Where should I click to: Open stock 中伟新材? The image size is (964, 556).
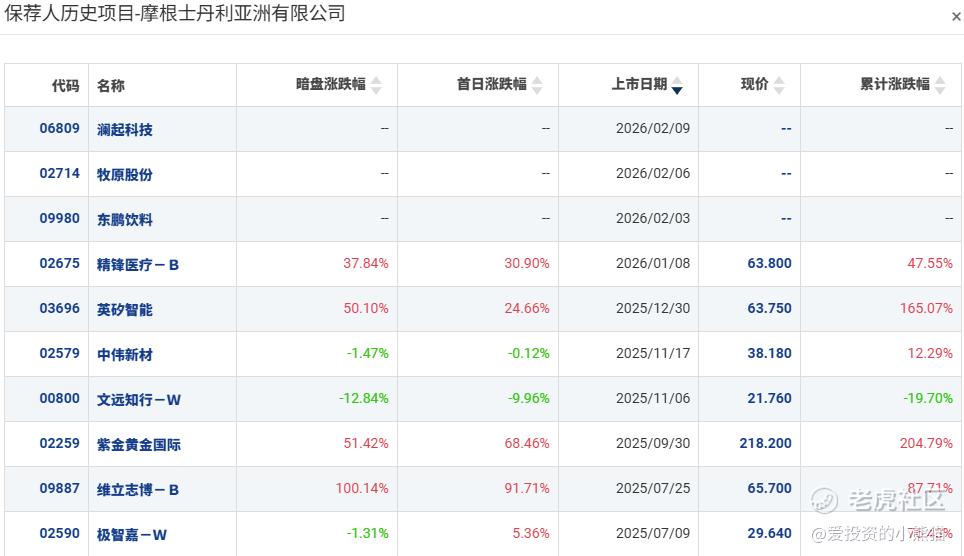(x=125, y=354)
